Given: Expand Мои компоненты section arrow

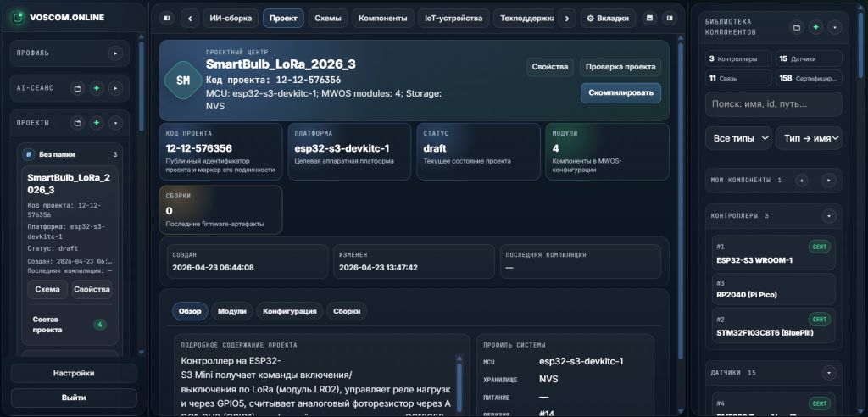Looking at the screenshot, I should [828, 180].
